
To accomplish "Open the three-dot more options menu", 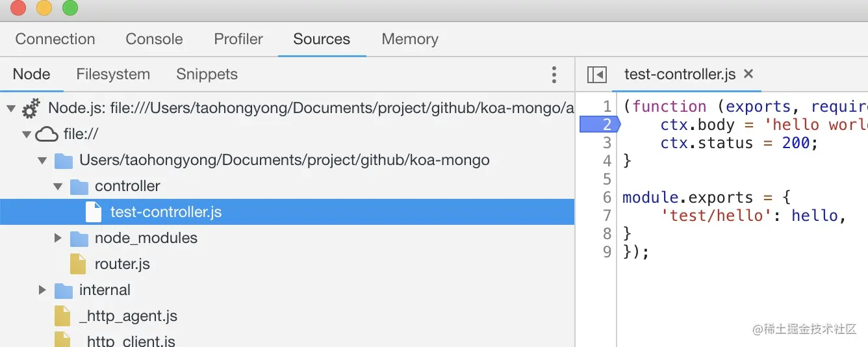I will click(x=554, y=74).
